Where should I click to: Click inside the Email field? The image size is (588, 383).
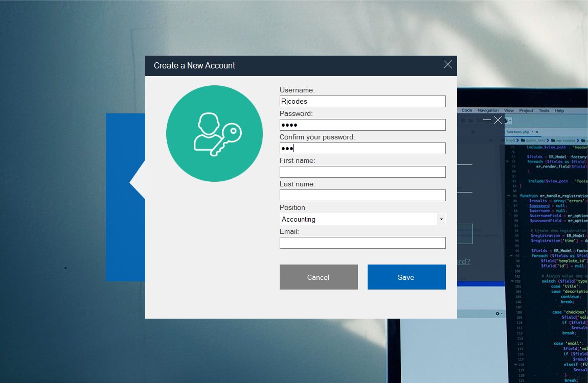pyautogui.click(x=362, y=243)
